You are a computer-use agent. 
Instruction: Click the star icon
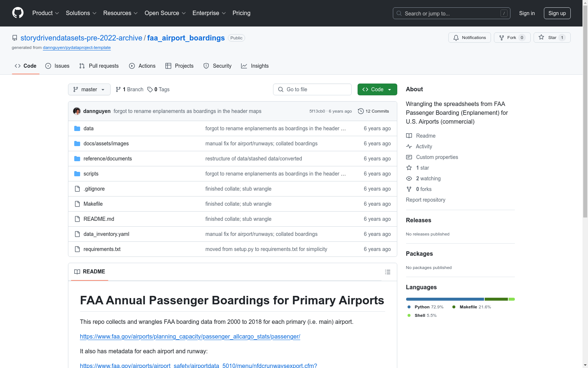point(541,37)
